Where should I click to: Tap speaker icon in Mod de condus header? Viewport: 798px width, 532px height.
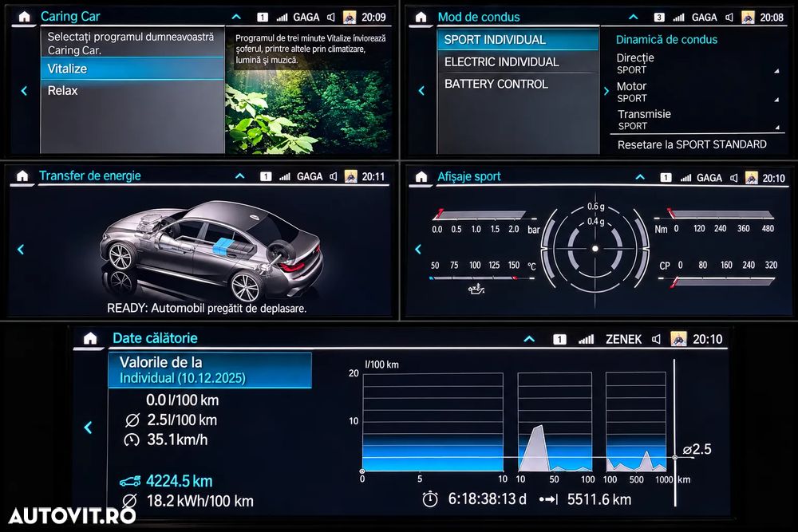click(x=729, y=18)
